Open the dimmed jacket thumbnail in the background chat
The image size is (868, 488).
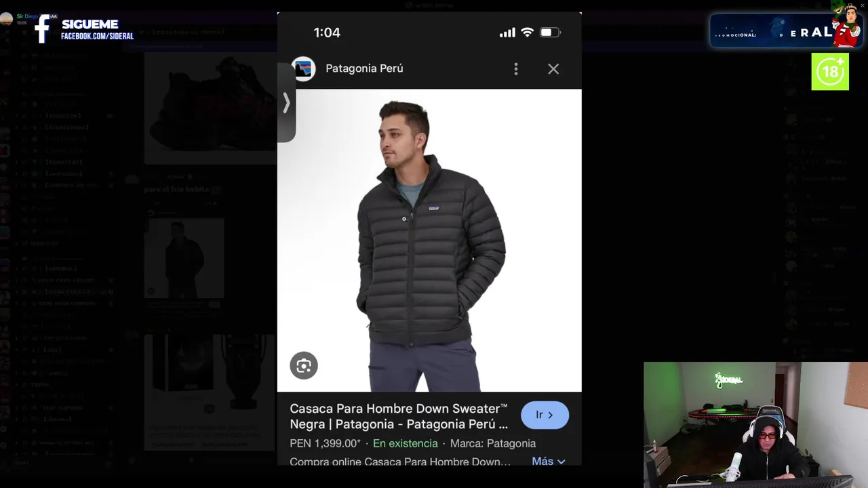(184, 258)
